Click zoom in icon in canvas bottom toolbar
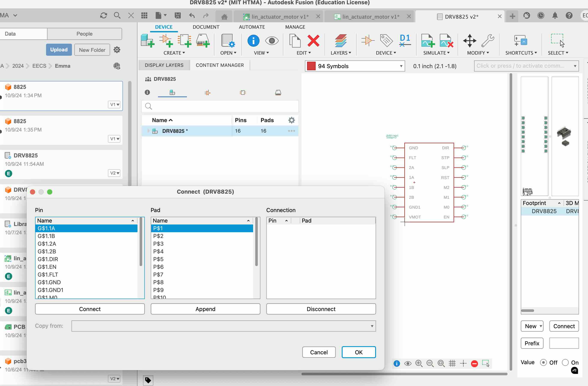 [x=419, y=363]
